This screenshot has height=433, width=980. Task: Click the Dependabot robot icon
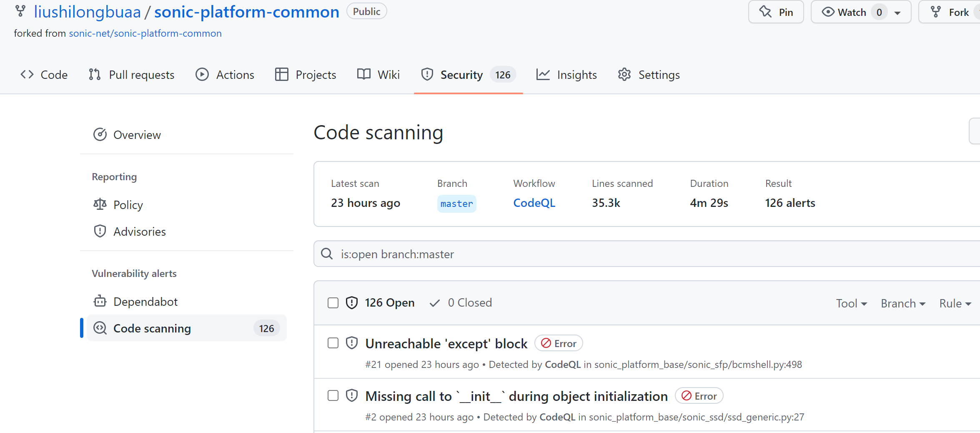pos(100,301)
